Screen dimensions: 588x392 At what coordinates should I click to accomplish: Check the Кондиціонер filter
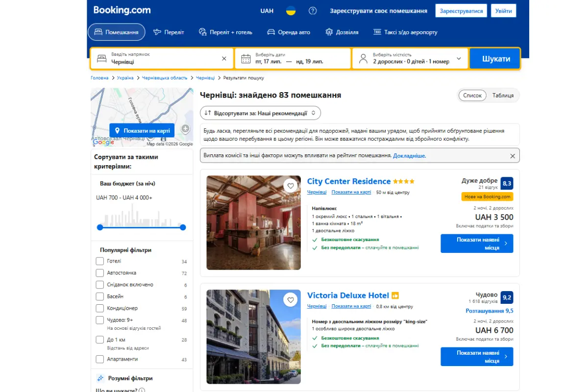point(100,308)
